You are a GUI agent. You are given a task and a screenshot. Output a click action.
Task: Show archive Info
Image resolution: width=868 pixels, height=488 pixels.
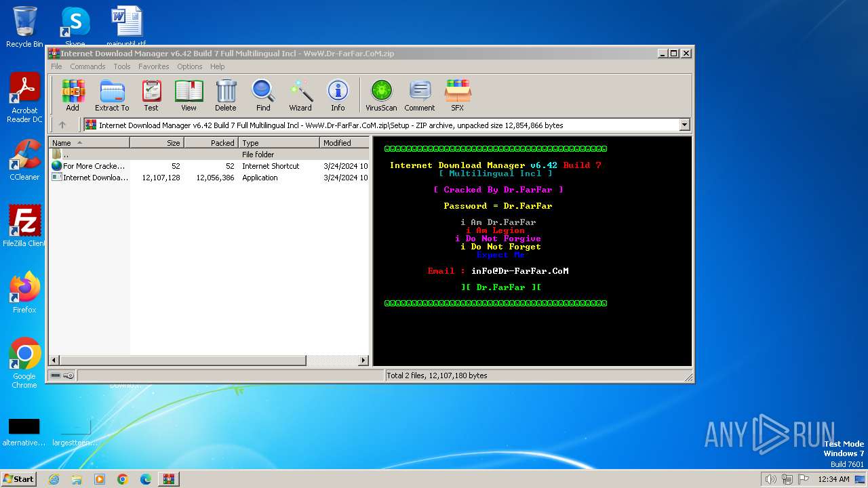(338, 96)
